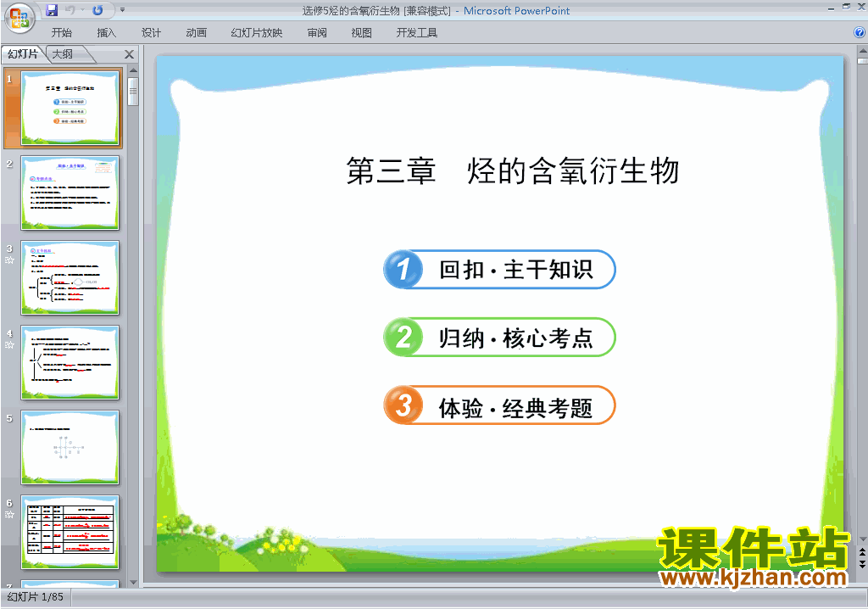Switch to the 大纲 outline tab
The image size is (868, 609).
63,53
